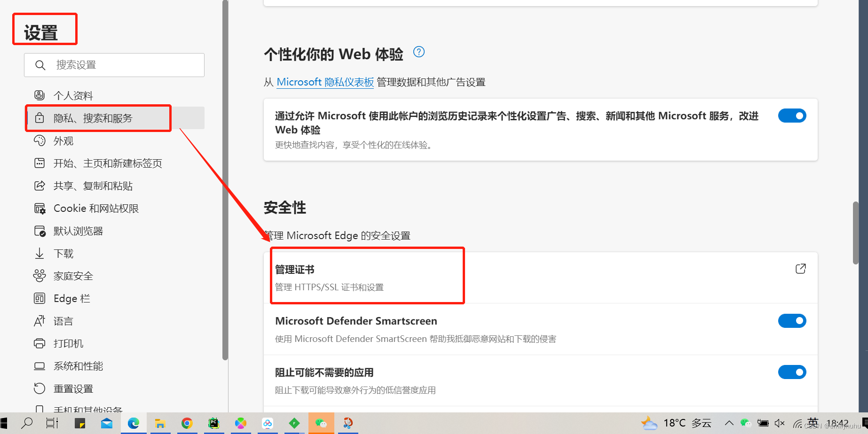
Task: Click the sidebar vertical scrollbar
Action: pyautogui.click(x=225, y=180)
